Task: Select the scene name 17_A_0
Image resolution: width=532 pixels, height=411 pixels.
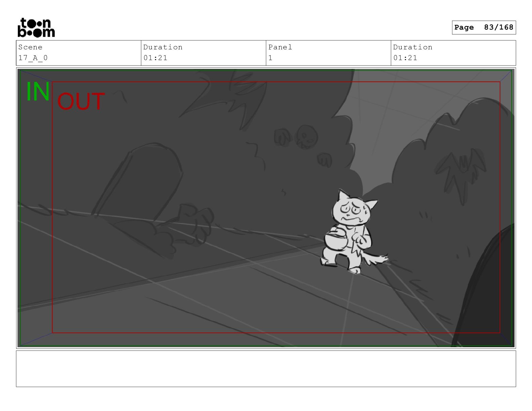Action: (33, 58)
